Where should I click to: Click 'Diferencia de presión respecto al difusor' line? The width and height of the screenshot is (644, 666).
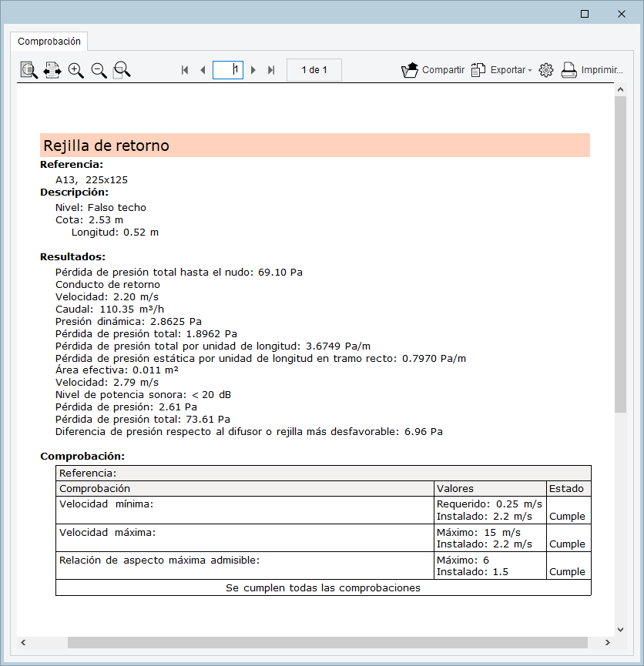[x=249, y=431]
